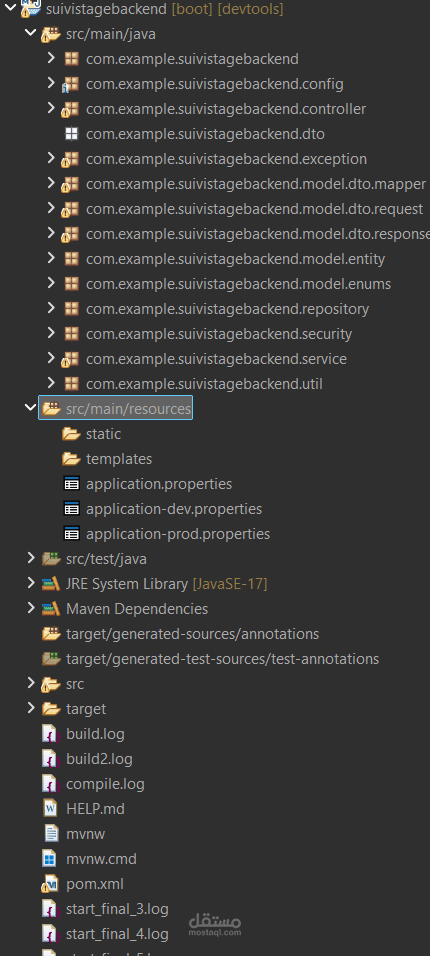Collapse the suivistagebackend project node
430x956 pixels.
[x=10, y=9]
